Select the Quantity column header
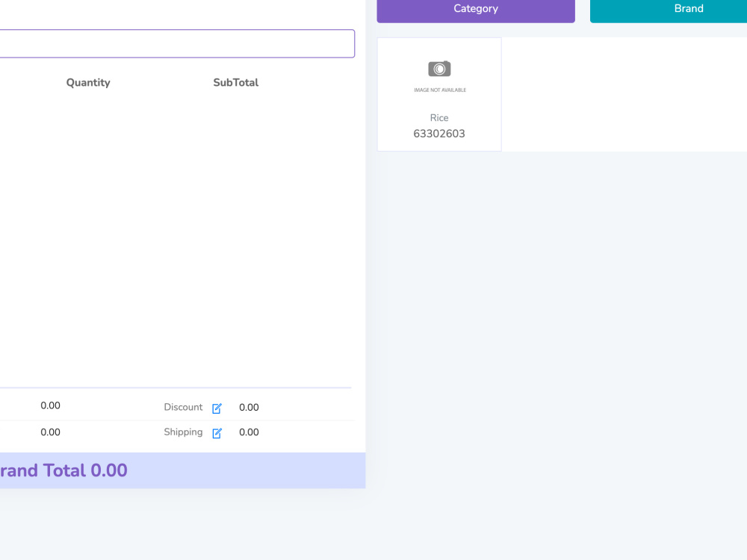Viewport: 747px width, 560px height. 88,82
